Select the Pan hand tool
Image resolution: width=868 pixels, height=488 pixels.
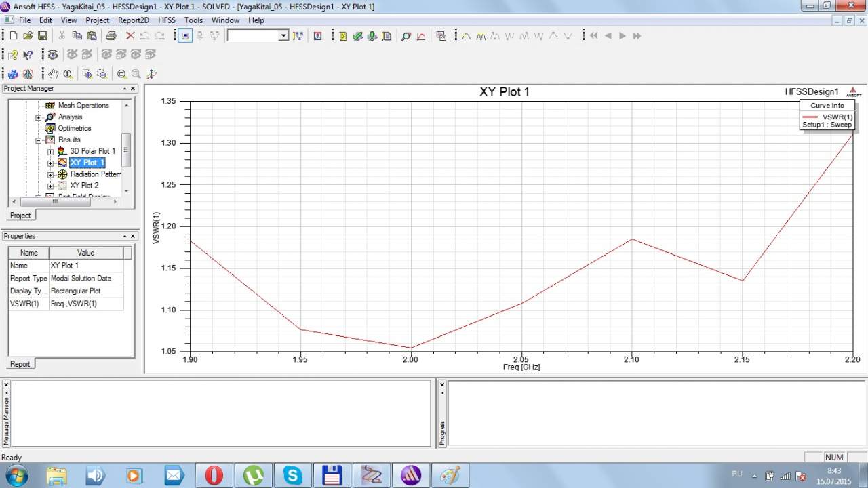click(x=53, y=74)
